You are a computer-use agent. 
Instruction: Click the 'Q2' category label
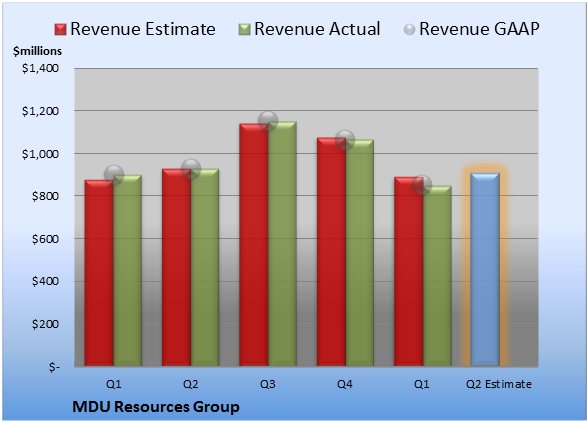pyautogui.click(x=190, y=384)
